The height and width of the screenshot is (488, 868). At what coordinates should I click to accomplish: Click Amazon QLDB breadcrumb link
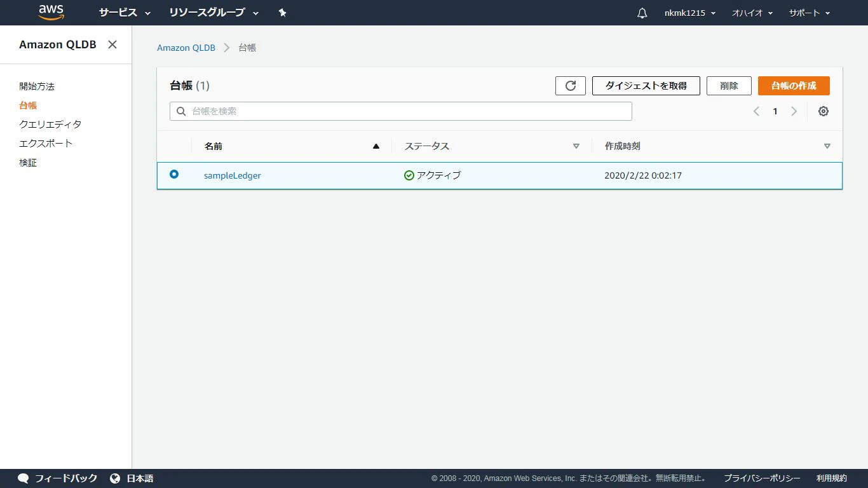point(186,48)
